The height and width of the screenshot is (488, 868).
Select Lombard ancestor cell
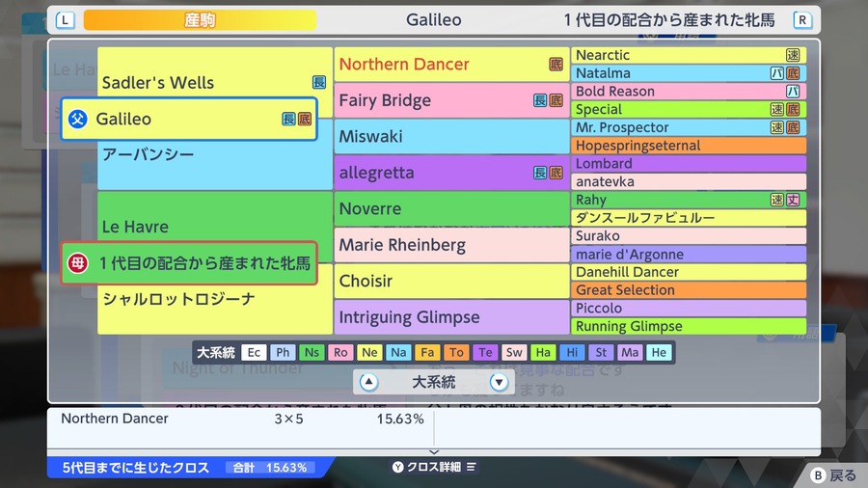689,164
